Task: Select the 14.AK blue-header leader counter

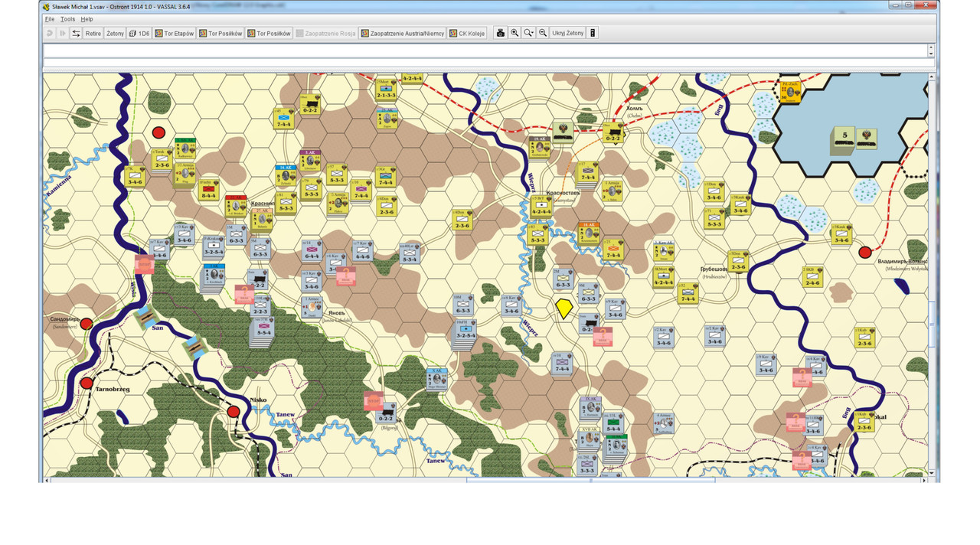Action: pos(286,175)
